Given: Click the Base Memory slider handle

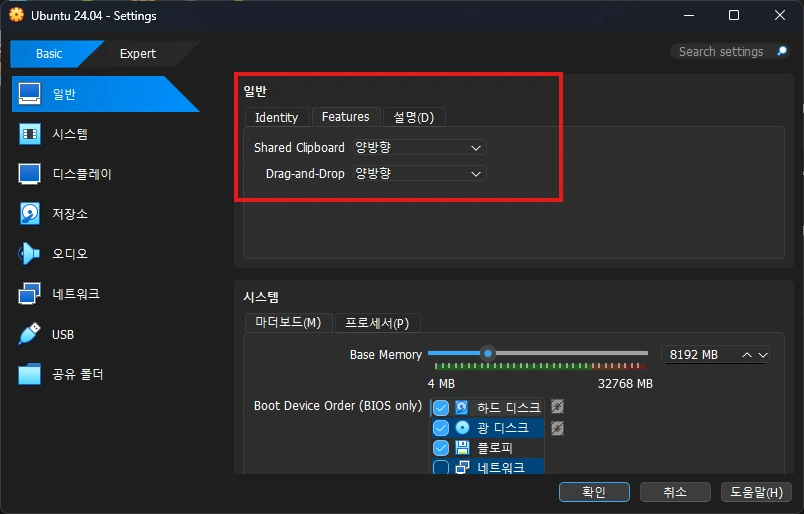Looking at the screenshot, I should pyautogui.click(x=488, y=353).
